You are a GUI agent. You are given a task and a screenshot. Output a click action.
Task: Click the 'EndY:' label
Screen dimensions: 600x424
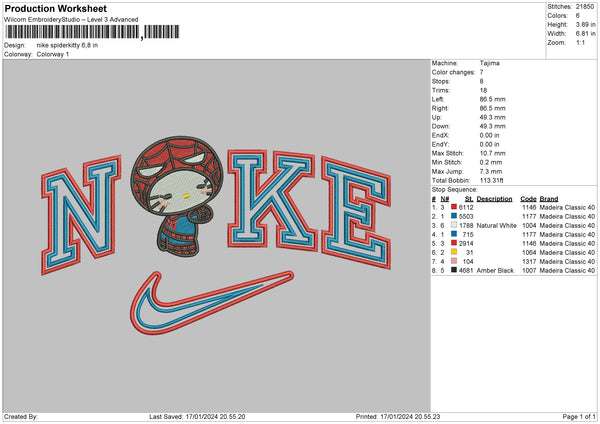[x=440, y=144]
